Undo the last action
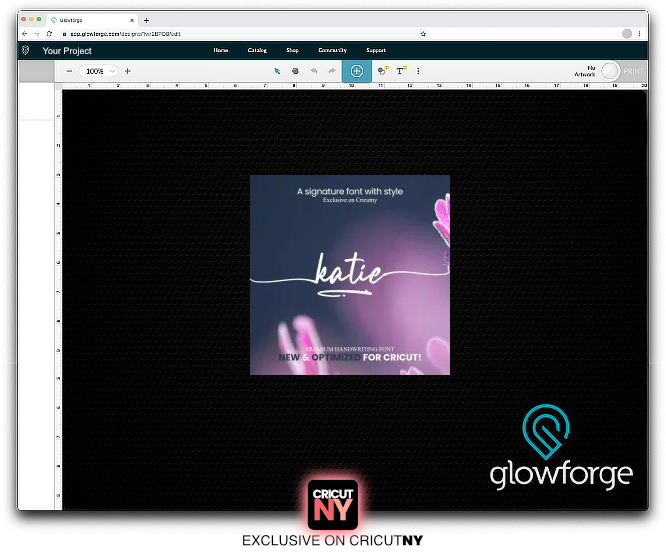Screen dimensions: 666x552 (x=314, y=71)
